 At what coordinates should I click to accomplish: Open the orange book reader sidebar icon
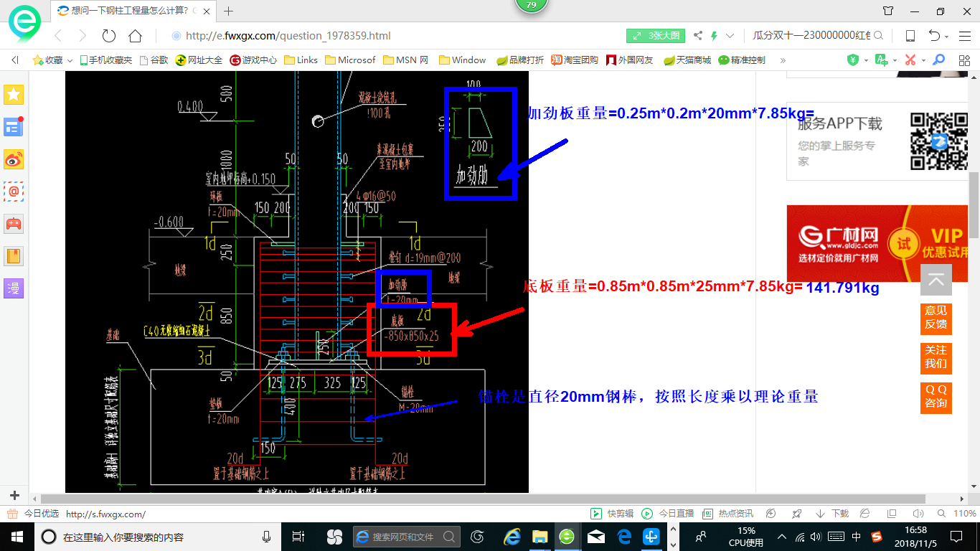coord(14,256)
